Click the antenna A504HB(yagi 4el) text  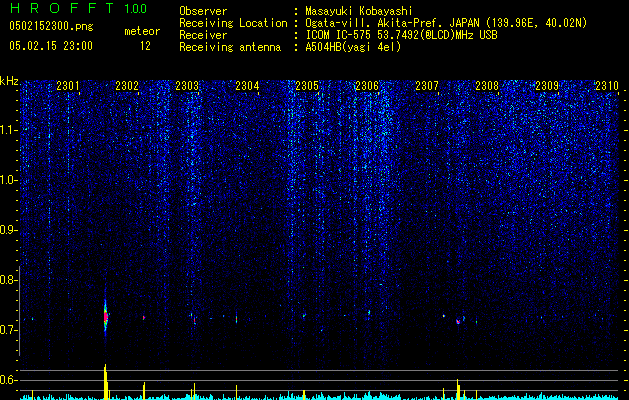tap(353, 47)
